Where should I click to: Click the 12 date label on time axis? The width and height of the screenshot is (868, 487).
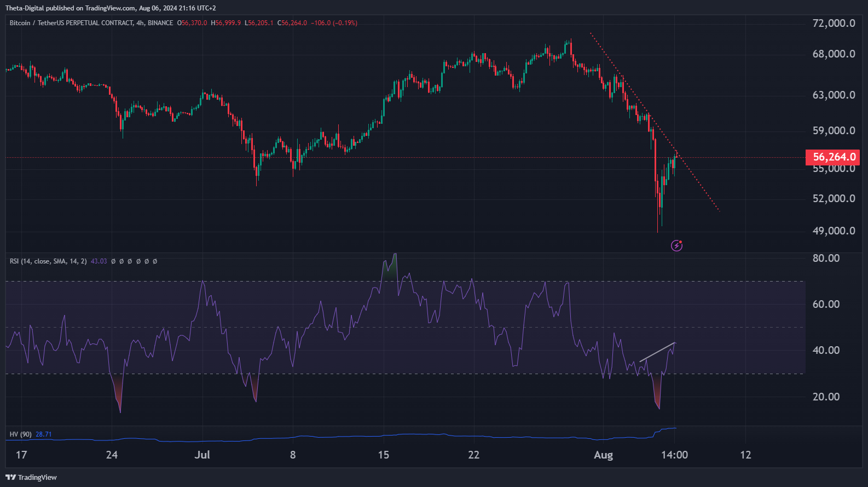(745, 455)
